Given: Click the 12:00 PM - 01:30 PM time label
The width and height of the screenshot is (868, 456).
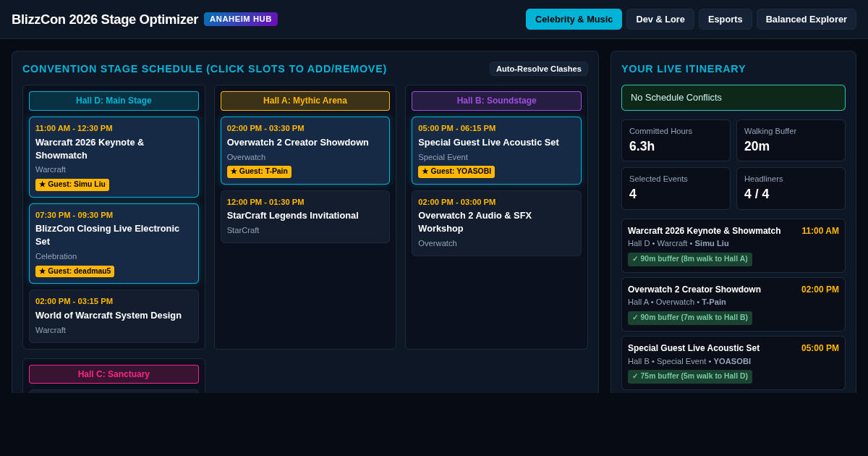Looking at the screenshot, I should click(265, 202).
